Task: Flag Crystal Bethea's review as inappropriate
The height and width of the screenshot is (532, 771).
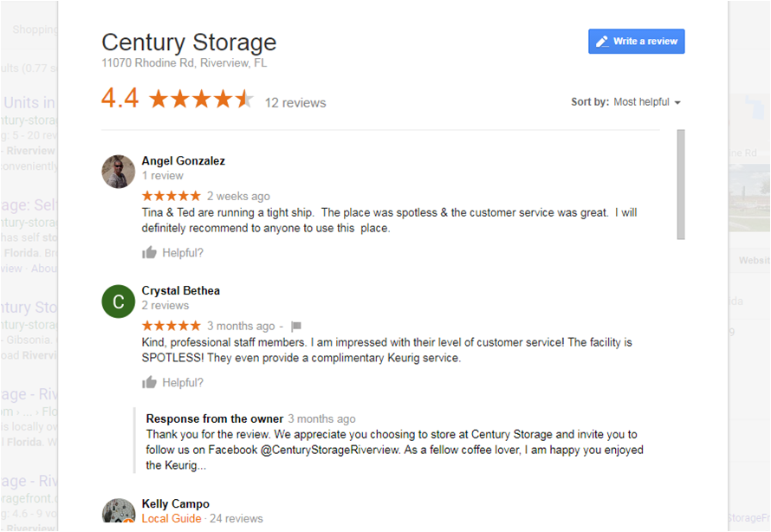Action: pyautogui.click(x=295, y=327)
